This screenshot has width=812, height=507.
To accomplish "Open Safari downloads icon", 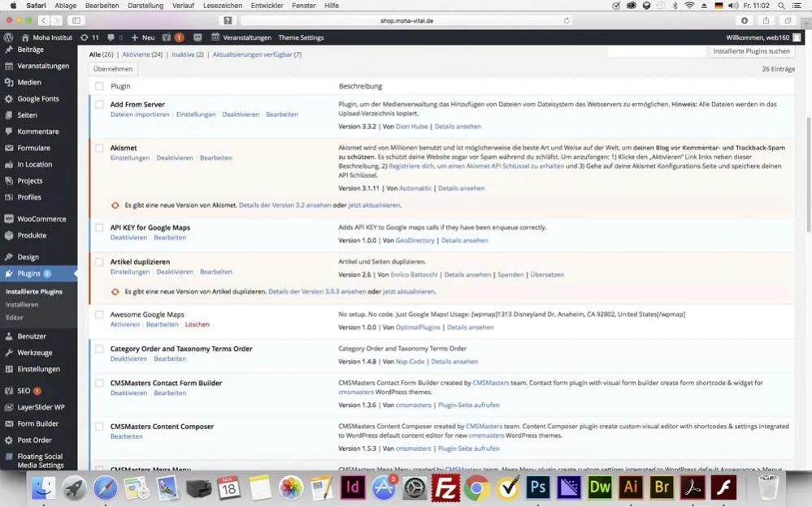I will pyautogui.click(x=745, y=20).
